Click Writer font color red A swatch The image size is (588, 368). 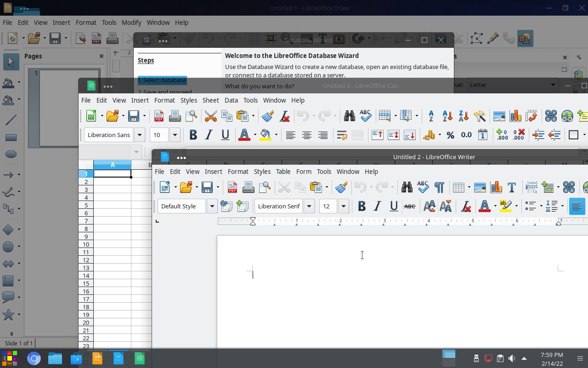point(484,207)
